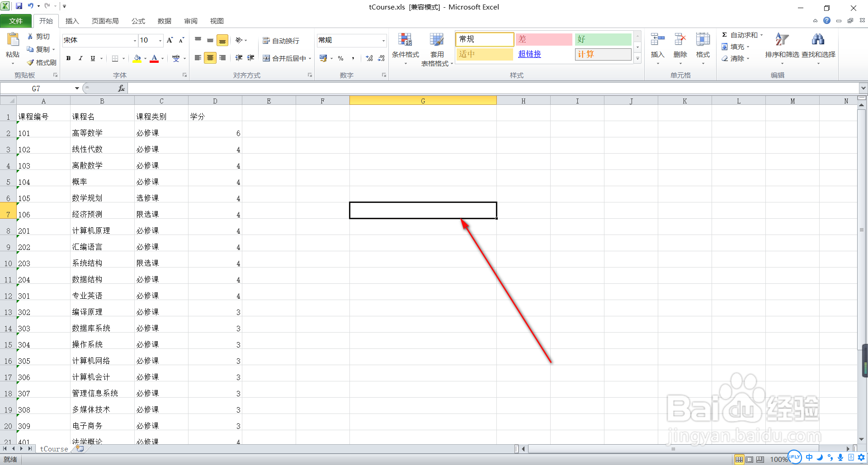Click the Undo icon in quick access toolbar
This screenshot has width=868, height=465.
[x=31, y=6]
